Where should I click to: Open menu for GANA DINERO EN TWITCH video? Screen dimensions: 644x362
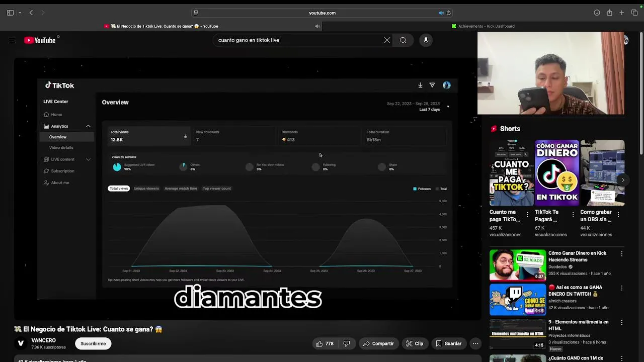point(622,288)
